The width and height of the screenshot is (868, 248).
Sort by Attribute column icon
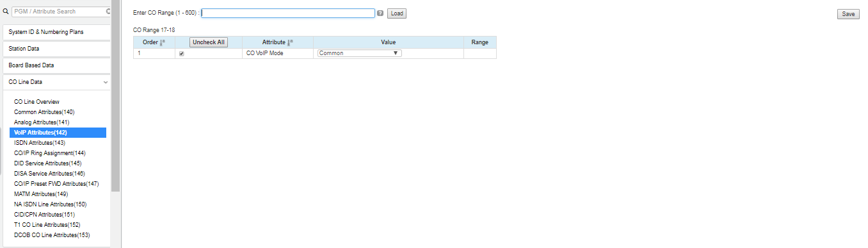click(x=290, y=42)
